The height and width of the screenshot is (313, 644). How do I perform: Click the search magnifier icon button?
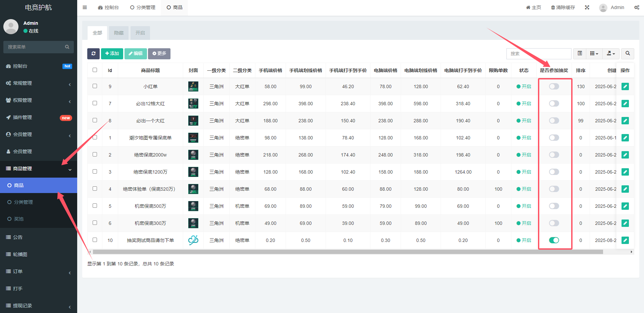(x=628, y=54)
